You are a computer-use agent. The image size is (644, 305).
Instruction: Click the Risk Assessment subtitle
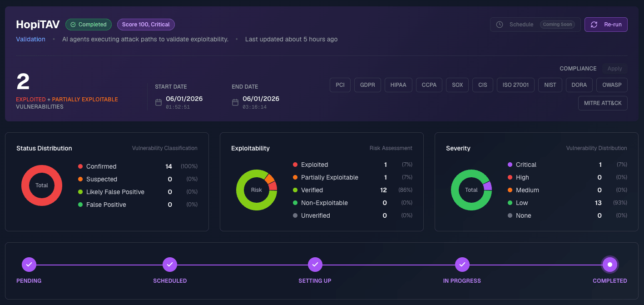(391, 148)
